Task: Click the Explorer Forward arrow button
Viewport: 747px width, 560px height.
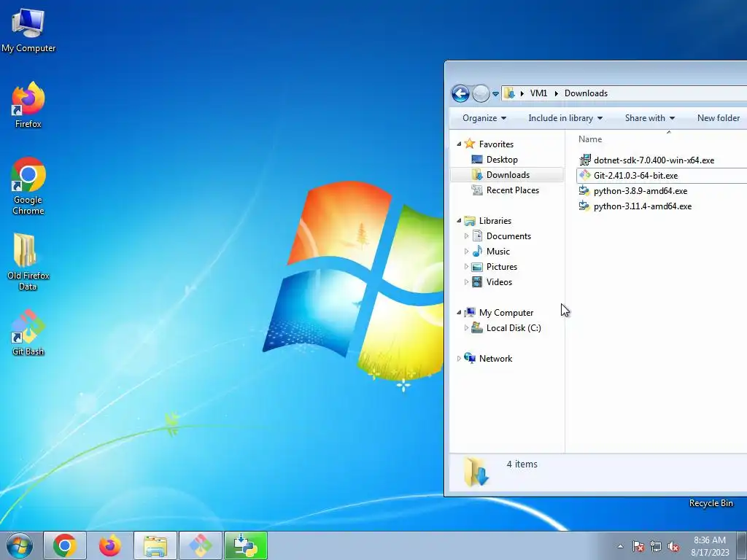Action: (x=481, y=93)
